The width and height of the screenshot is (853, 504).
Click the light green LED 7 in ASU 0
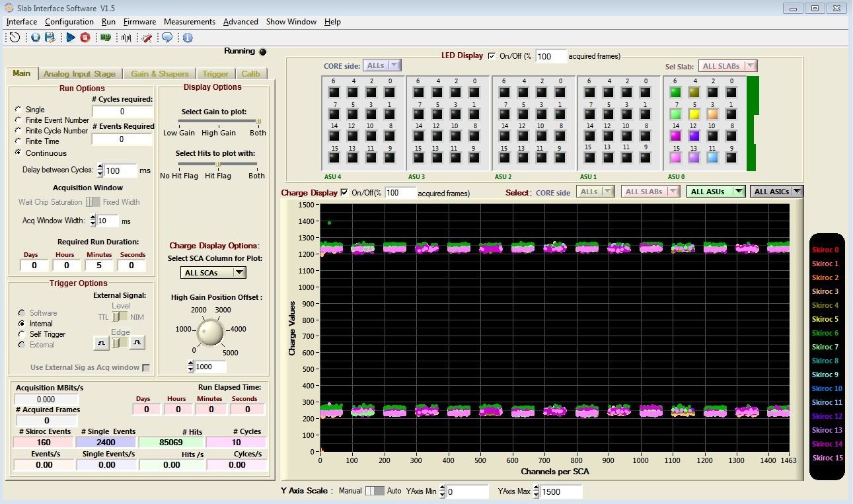[675, 114]
